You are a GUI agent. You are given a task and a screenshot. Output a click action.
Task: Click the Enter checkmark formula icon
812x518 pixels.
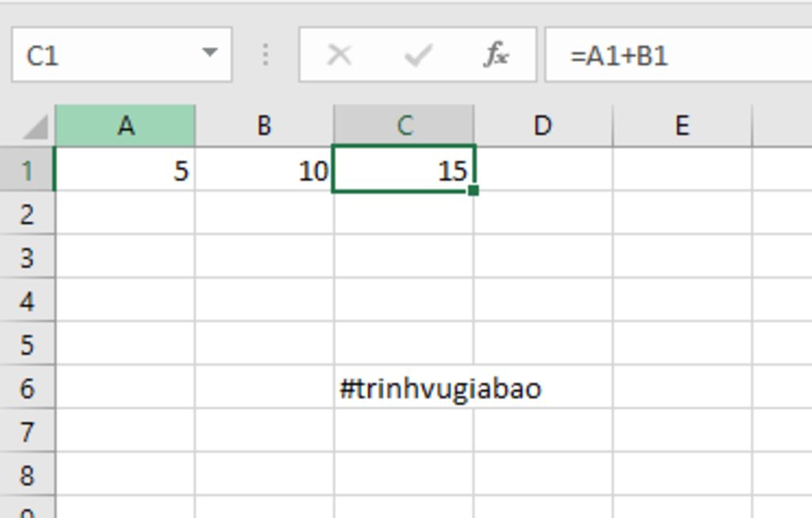[418, 56]
